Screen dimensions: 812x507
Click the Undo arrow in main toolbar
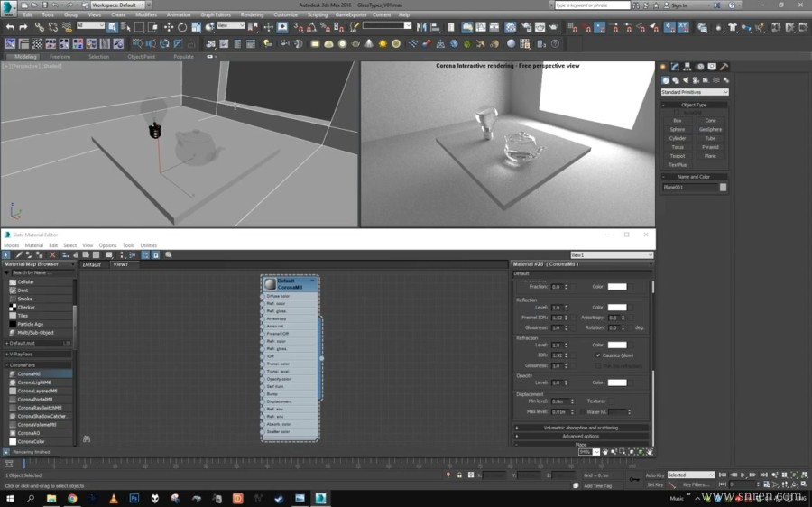click(9, 27)
